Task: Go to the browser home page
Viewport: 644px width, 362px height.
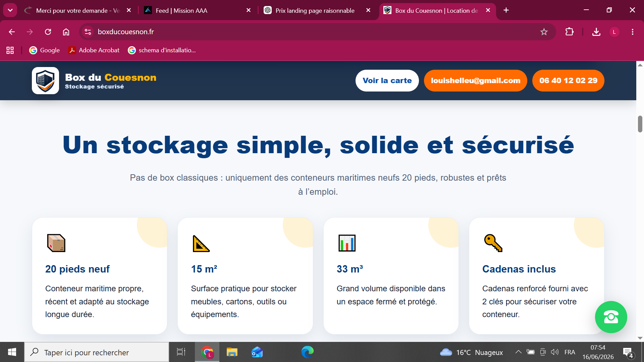Action: tap(66, 32)
